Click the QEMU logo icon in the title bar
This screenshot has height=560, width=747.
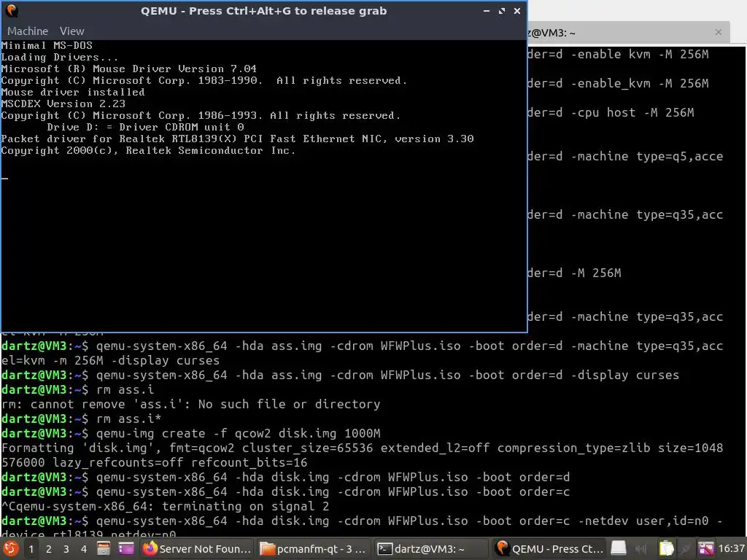[x=11, y=10]
